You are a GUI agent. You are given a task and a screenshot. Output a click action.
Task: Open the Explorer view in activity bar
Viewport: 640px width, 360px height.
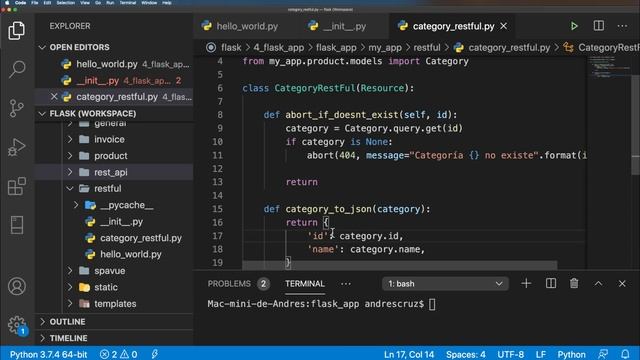click(x=17, y=31)
